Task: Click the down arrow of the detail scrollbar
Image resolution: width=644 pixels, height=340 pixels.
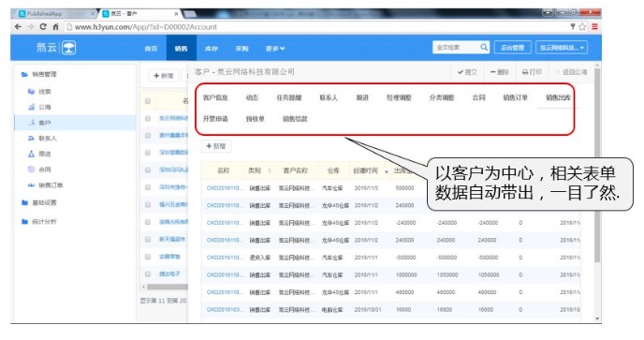Action: tap(597, 318)
